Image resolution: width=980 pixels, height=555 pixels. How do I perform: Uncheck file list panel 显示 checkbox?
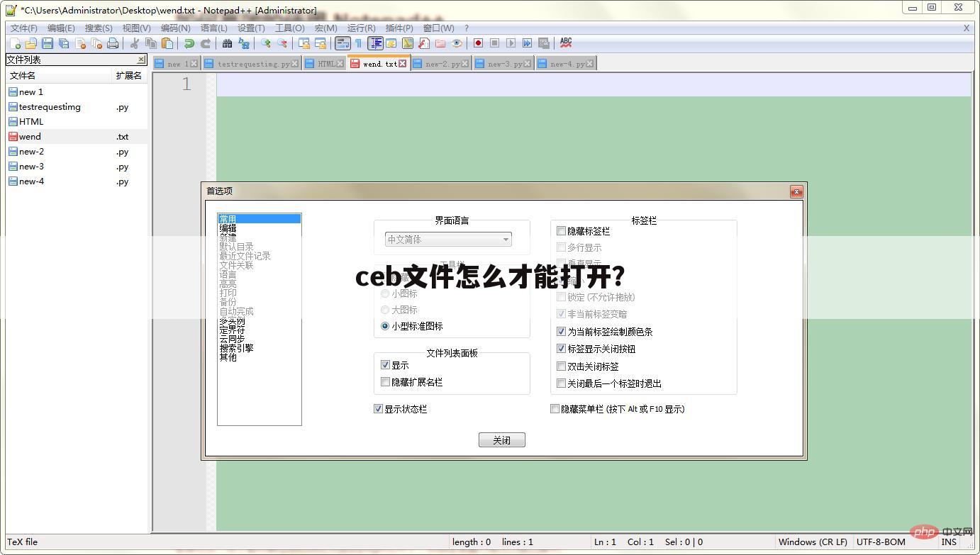(x=385, y=365)
